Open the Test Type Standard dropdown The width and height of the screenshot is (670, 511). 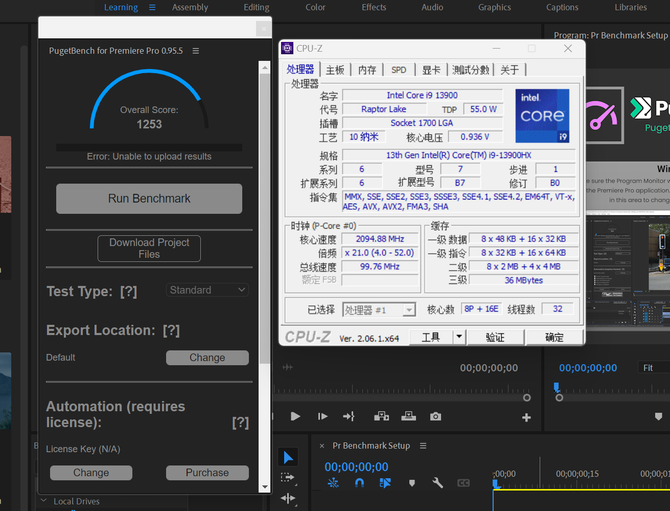pyautogui.click(x=207, y=290)
